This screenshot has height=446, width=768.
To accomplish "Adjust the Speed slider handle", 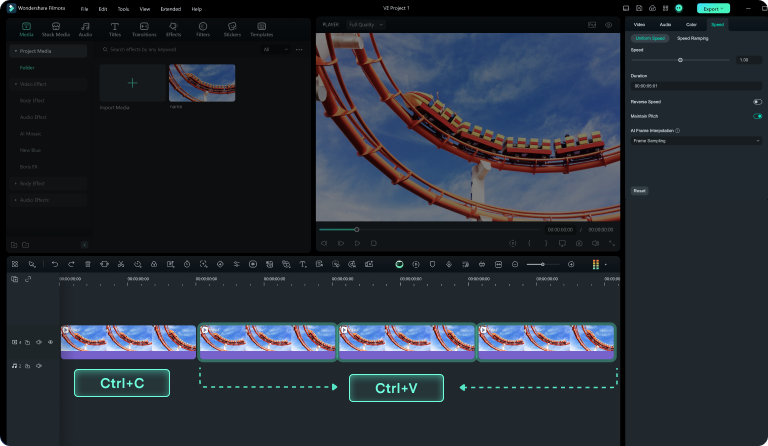I will pyautogui.click(x=680, y=60).
